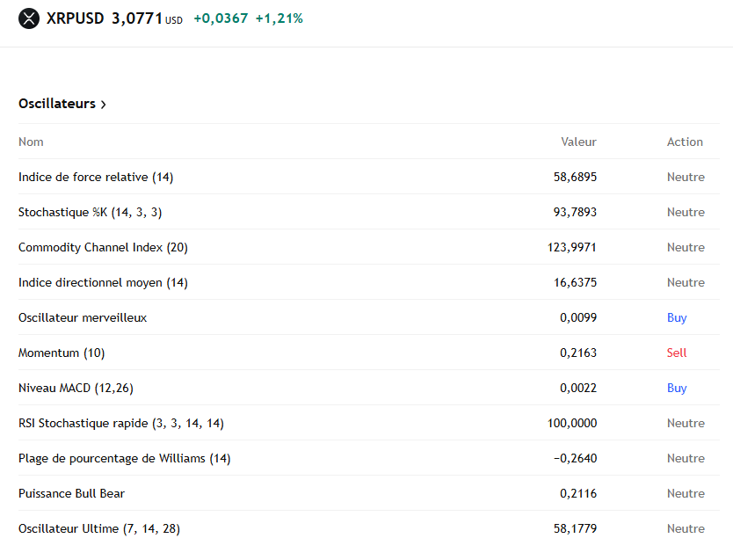This screenshot has height=560, width=733.
Task: Expand the Oscillateurs section chevron
Action: [x=104, y=105]
